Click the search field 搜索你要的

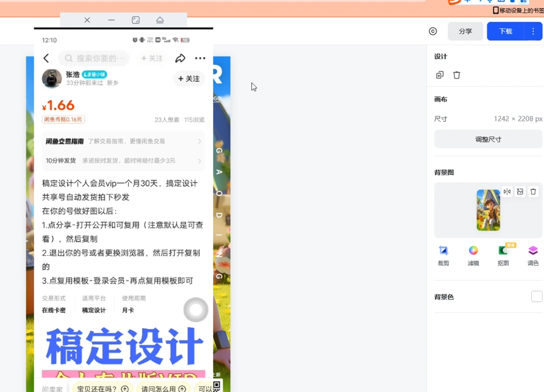pos(94,58)
